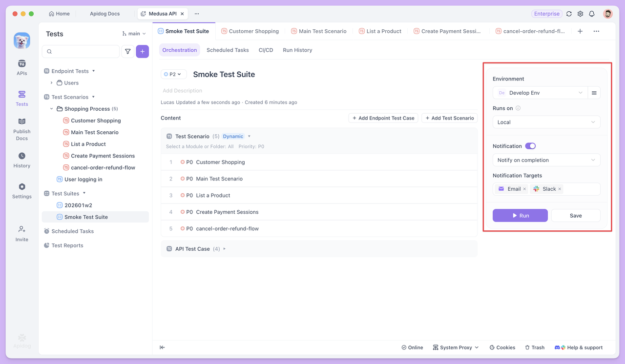
Task: Open notifications via the bell icon
Action: pyautogui.click(x=591, y=14)
